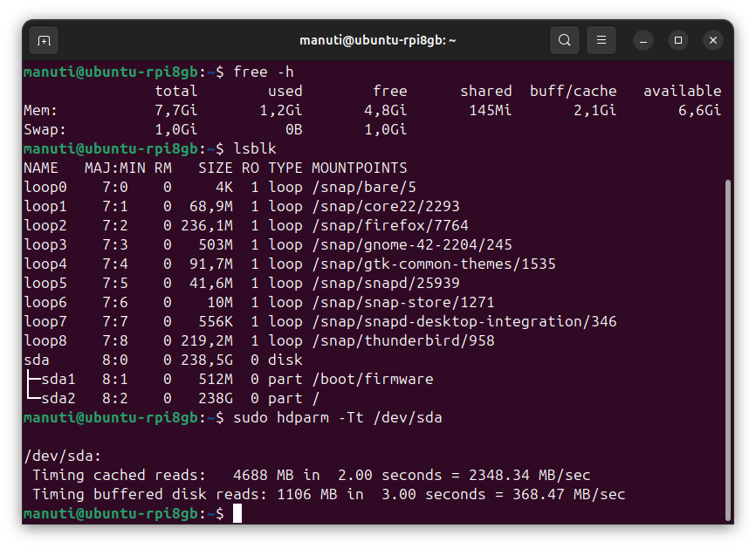
Task: Click mountpoint /snap/snap-store/1271
Action: click(x=403, y=303)
